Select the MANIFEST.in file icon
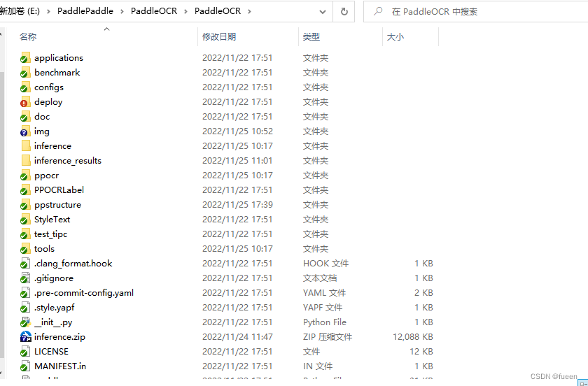The image size is (588, 386). pos(25,366)
